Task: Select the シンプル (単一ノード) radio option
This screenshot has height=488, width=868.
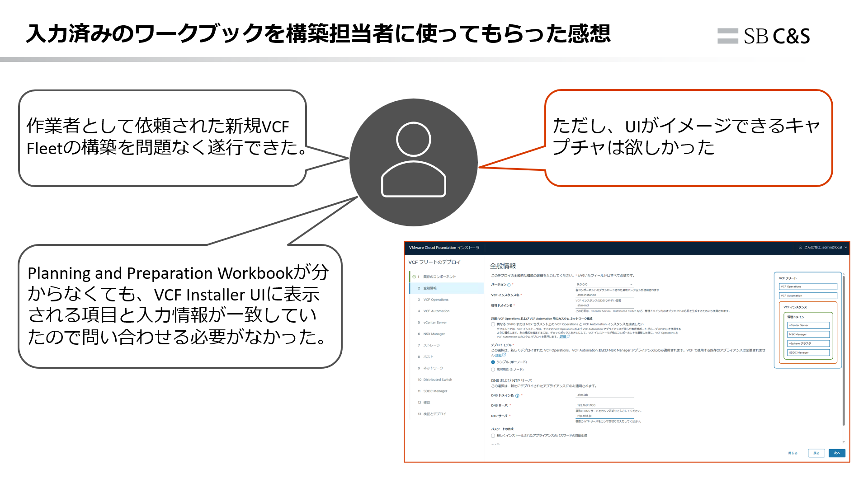Action: point(493,362)
